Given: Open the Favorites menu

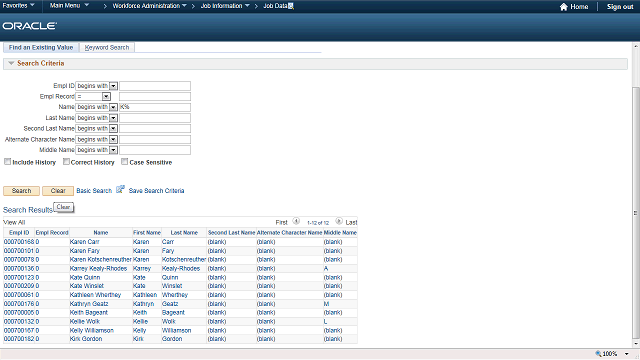Looking at the screenshot, I should 18,5.
